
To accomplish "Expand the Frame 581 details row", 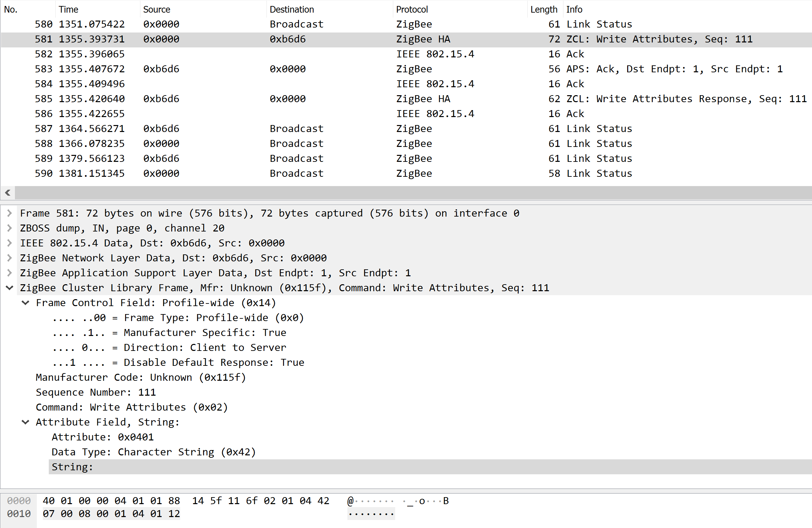I will click(x=10, y=213).
